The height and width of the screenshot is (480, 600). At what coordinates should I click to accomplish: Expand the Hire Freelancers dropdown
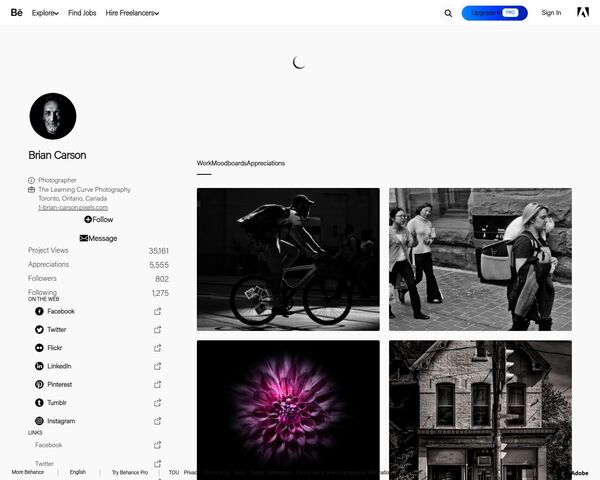[x=132, y=13]
